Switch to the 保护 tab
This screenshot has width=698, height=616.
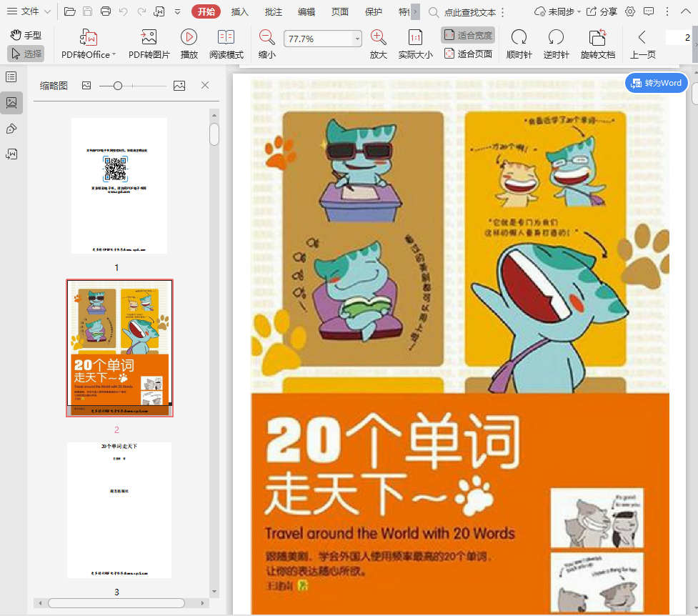pos(373,12)
